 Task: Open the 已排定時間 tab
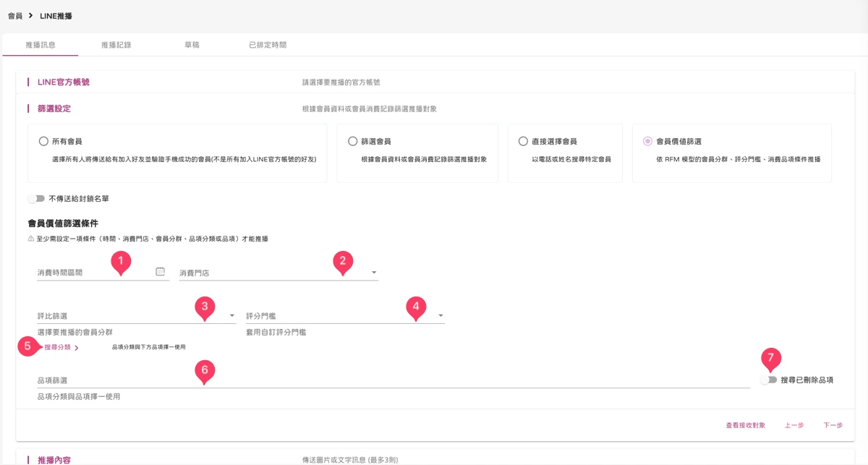click(268, 45)
